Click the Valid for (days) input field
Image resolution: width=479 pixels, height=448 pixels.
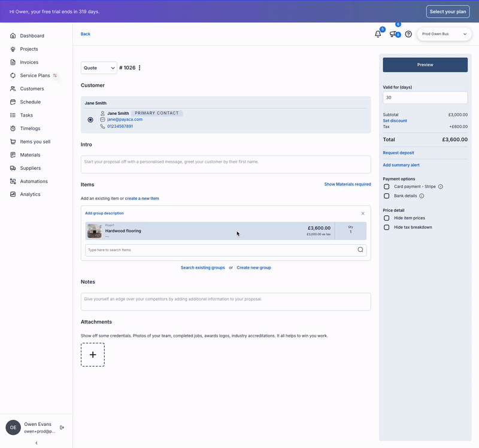425,97
